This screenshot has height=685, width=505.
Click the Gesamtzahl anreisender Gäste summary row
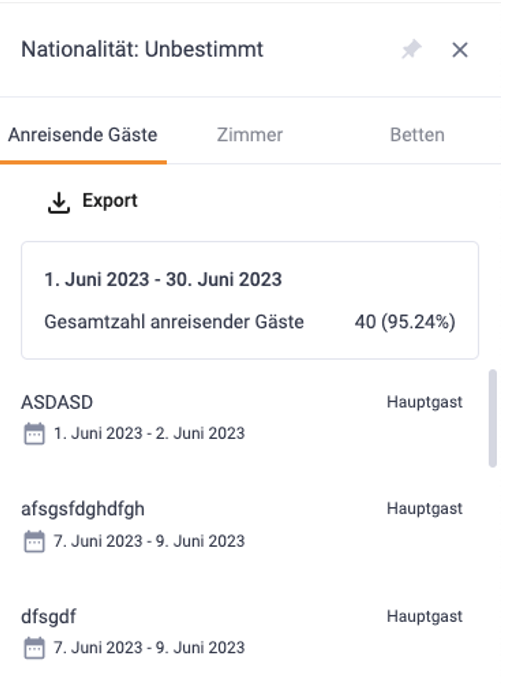250,322
